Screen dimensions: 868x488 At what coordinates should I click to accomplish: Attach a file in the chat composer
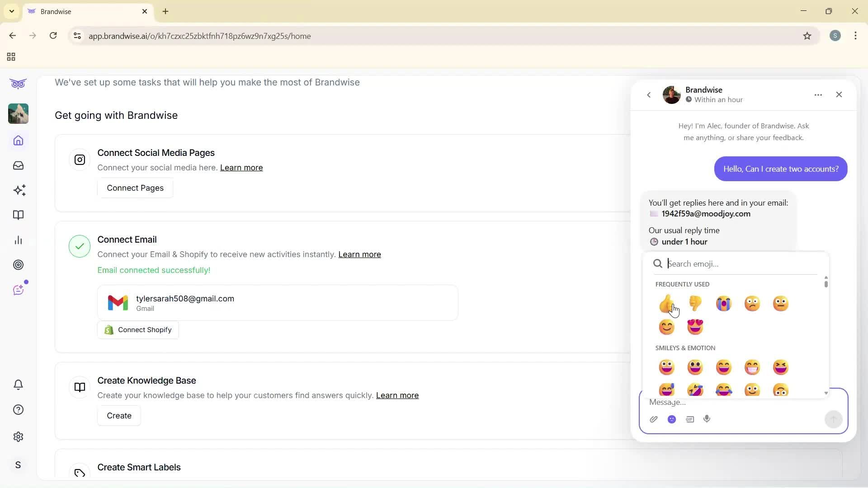pyautogui.click(x=654, y=419)
